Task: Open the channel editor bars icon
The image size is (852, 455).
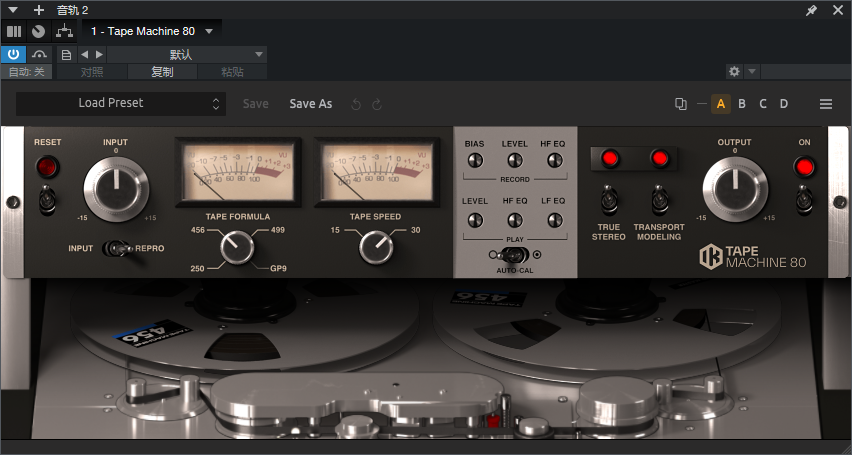Action: 14,32
